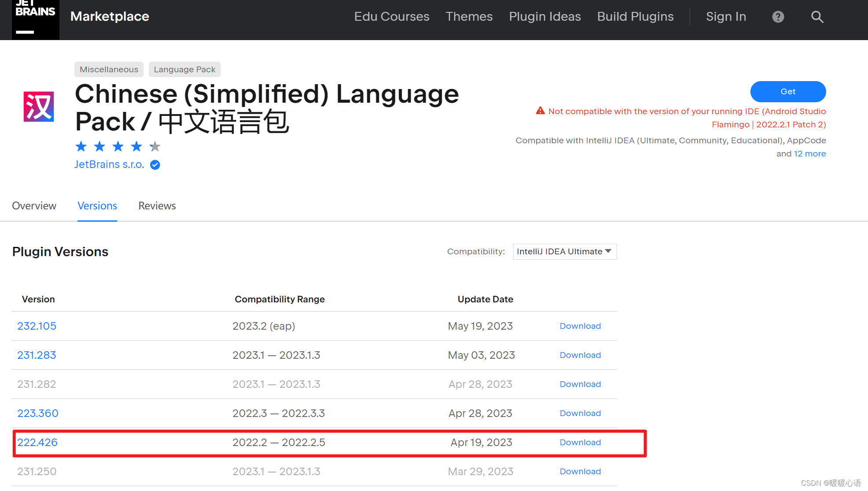This screenshot has width=868, height=491.
Task: Click the star rating row
Action: (118, 146)
